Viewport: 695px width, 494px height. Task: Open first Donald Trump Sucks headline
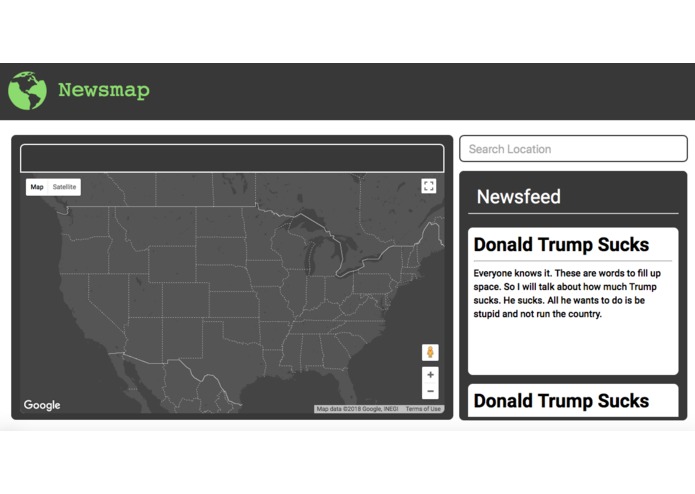coord(561,245)
